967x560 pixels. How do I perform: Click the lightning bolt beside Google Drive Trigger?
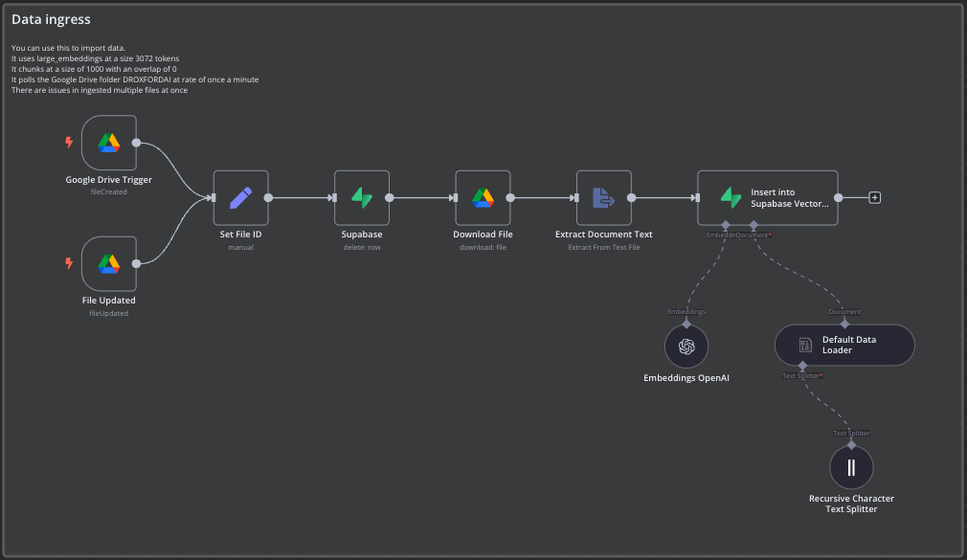(69, 143)
